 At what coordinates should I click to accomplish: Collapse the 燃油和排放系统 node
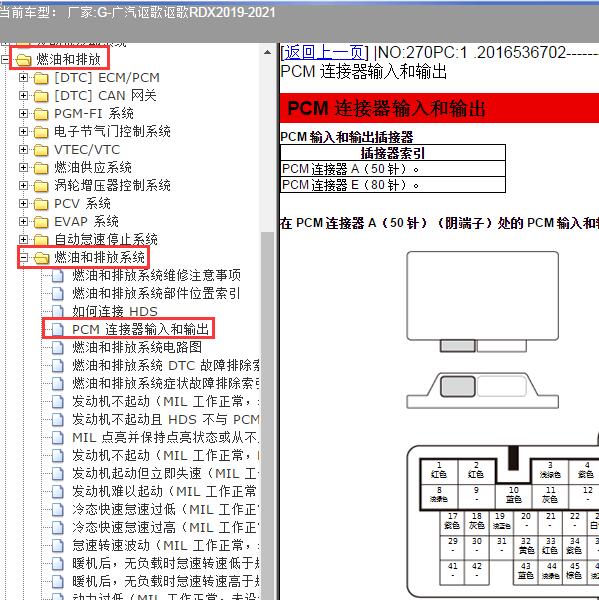click(x=23, y=258)
